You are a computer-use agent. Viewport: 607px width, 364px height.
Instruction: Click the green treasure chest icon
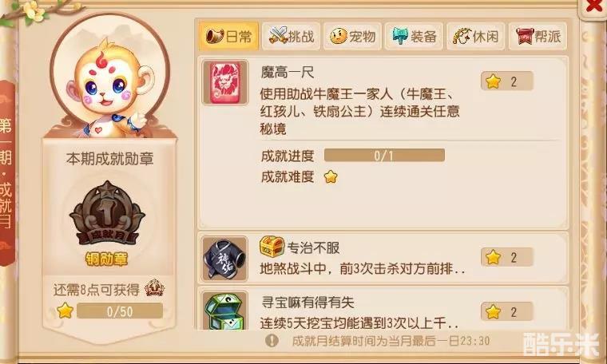[x=225, y=311]
